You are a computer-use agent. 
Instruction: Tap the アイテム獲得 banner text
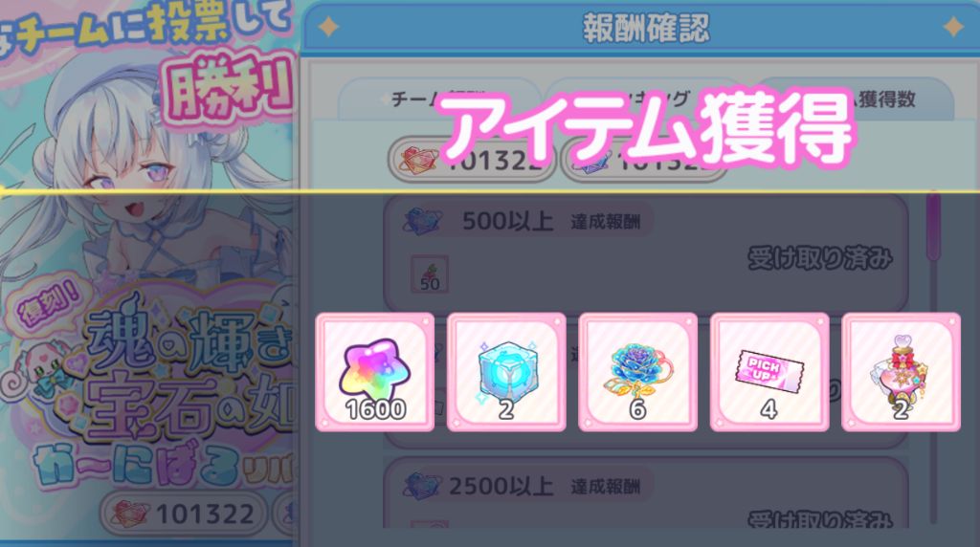coord(644,129)
